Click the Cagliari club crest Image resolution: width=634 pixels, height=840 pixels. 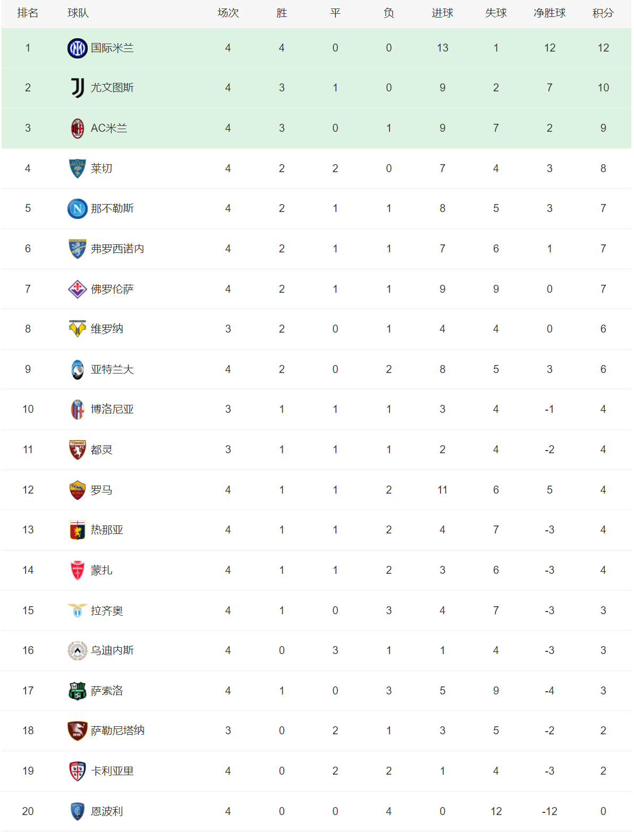click(78, 771)
